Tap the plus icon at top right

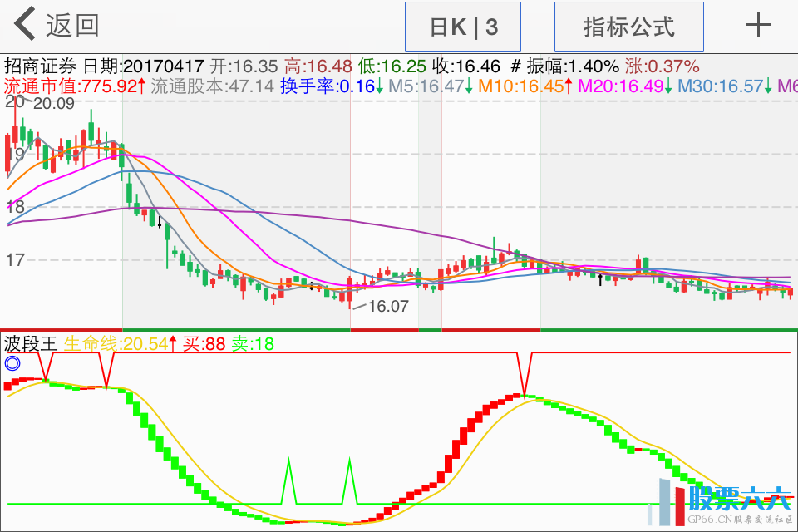[758, 26]
